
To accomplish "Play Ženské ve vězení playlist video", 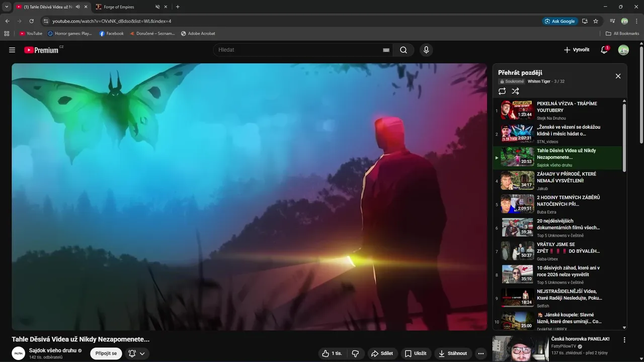I will [x=558, y=134].
